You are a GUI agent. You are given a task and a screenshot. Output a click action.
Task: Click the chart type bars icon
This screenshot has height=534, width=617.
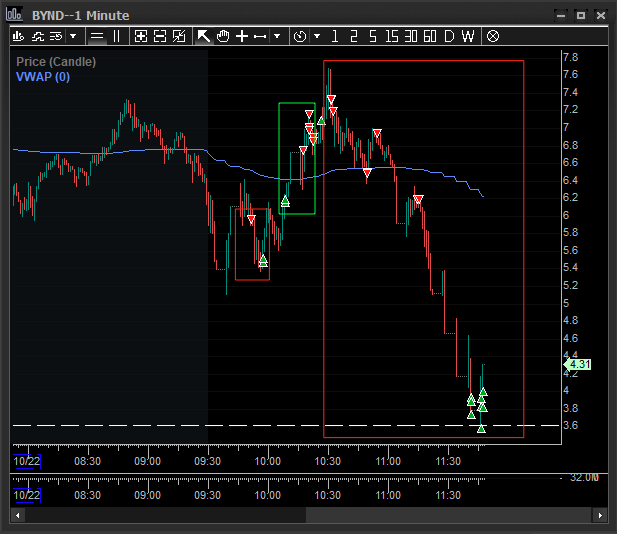[x=18, y=37]
